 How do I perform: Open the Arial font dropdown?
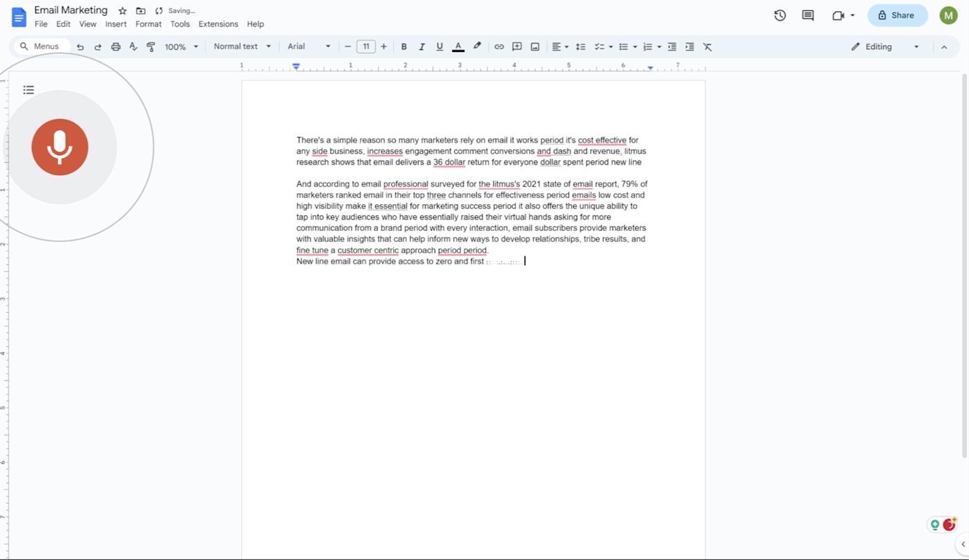pyautogui.click(x=309, y=47)
